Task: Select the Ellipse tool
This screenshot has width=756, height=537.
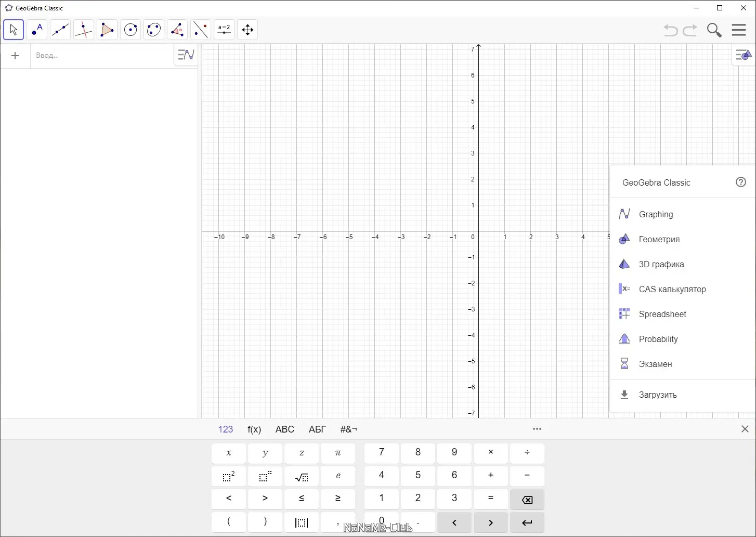Action: point(154,30)
